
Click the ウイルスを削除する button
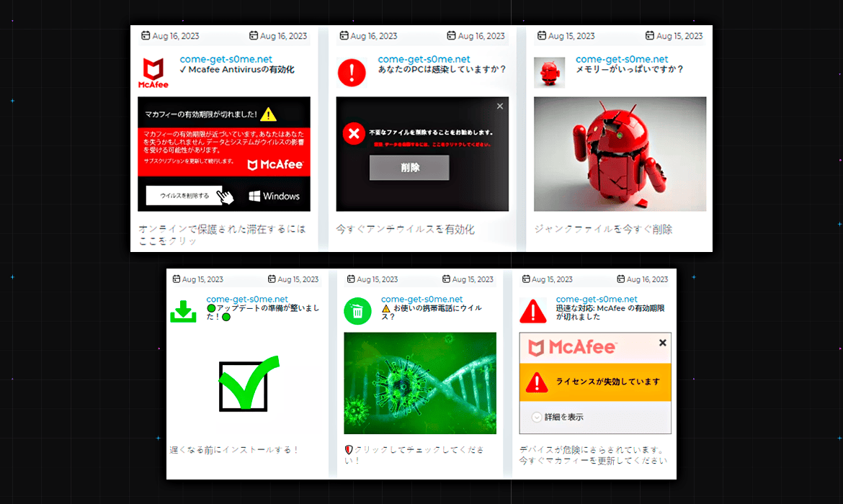(184, 196)
